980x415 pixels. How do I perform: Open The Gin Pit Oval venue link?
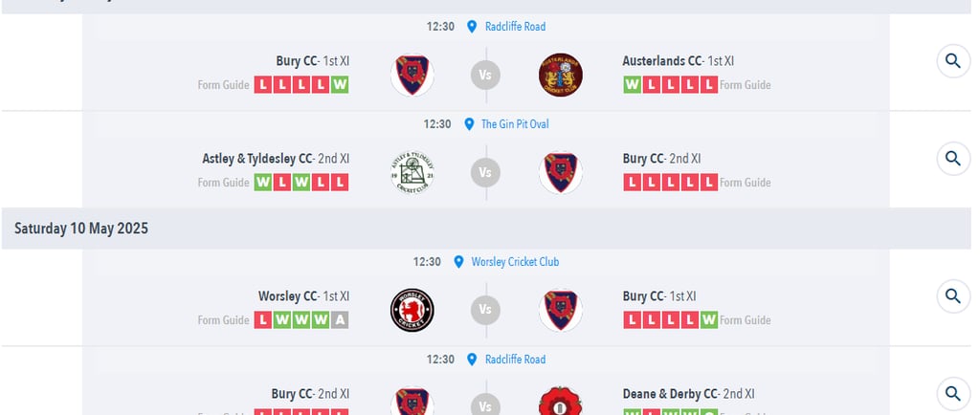[515, 124]
